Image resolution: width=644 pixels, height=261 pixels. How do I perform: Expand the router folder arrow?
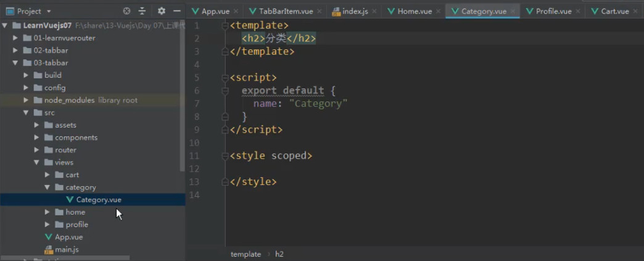click(36, 150)
